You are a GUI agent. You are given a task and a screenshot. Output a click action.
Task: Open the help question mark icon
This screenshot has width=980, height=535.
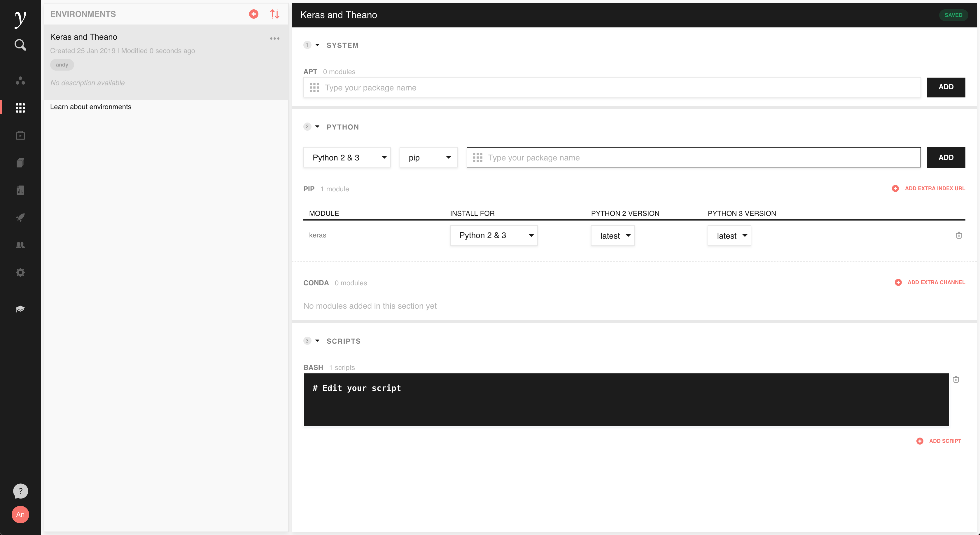20,491
